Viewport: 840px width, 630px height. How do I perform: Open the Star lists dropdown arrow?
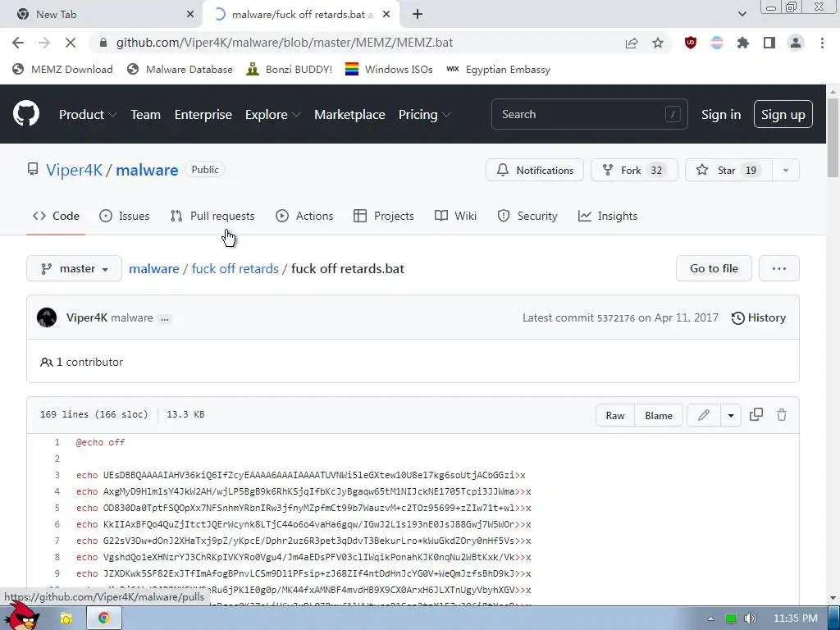point(785,171)
